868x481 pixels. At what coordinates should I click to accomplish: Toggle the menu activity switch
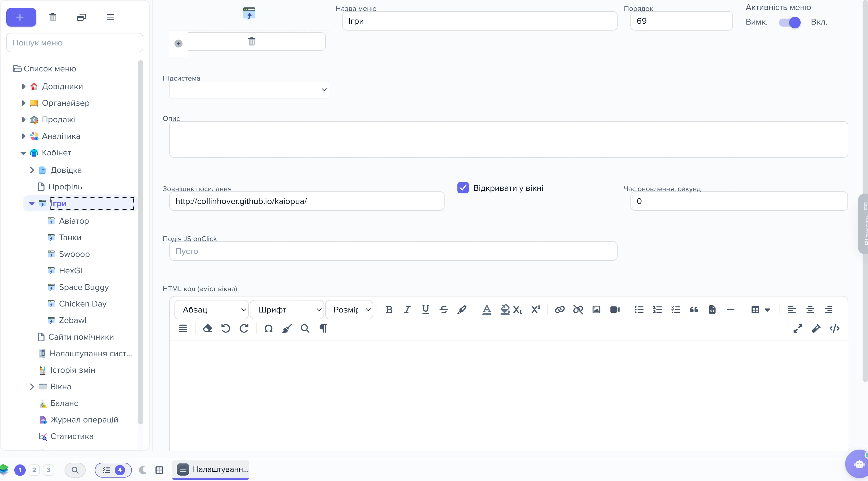[x=789, y=23]
